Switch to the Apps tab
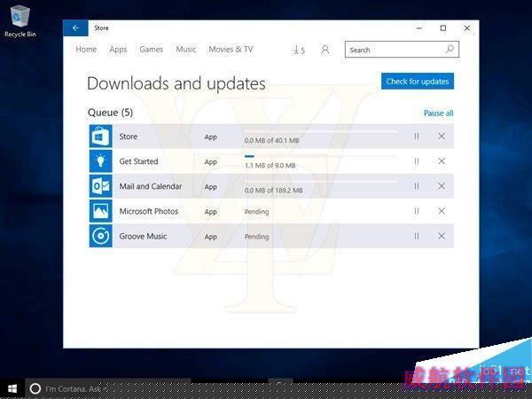532x399 pixels. [x=118, y=50]
